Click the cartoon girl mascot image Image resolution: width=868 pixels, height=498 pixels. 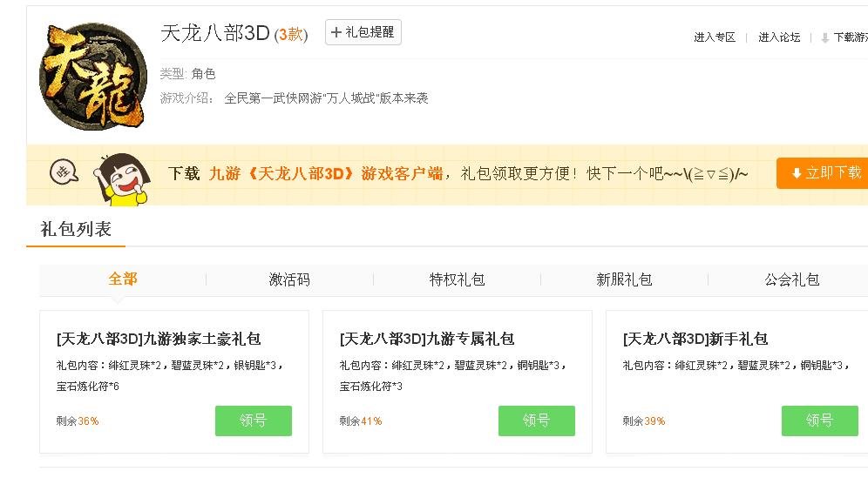pos(122,179)
